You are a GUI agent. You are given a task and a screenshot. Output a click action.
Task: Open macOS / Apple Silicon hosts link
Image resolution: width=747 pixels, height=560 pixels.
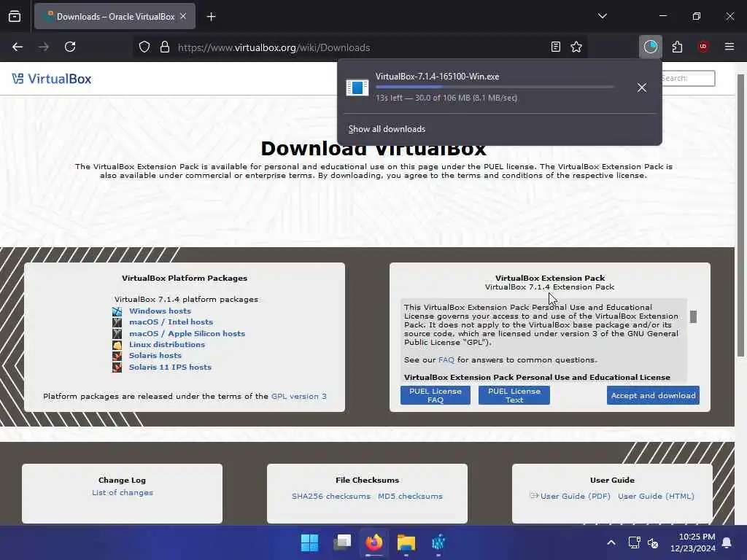[187, 333]
